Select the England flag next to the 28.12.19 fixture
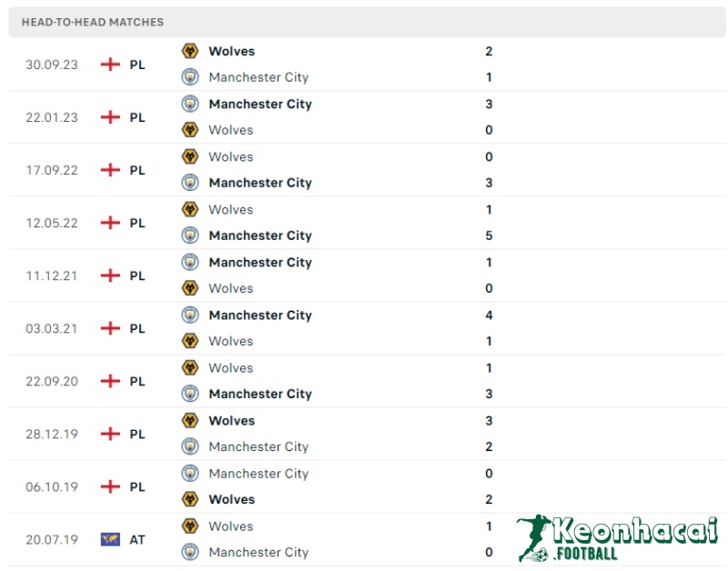The height and width of the screenshot is (571, 728). (110, 434)
